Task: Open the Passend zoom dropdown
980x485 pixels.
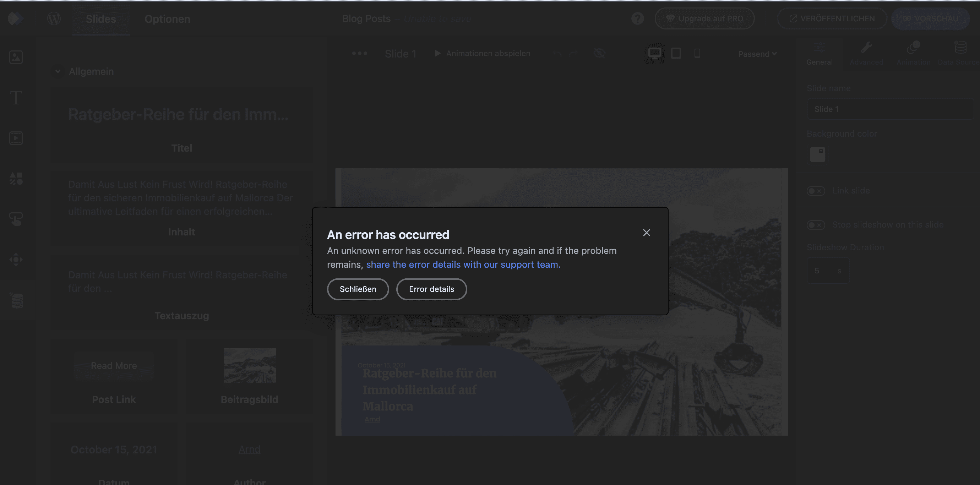Action: pyautogui.click(x=757, y=54)
